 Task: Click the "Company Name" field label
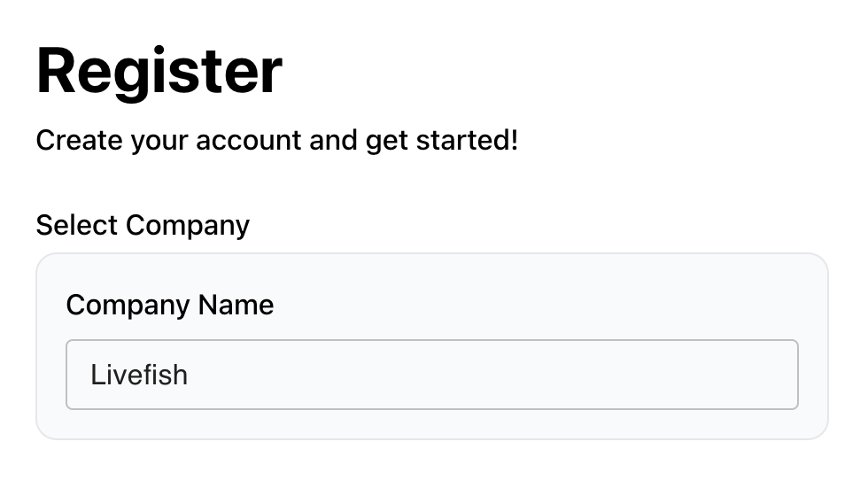click(x=169, y=305)
